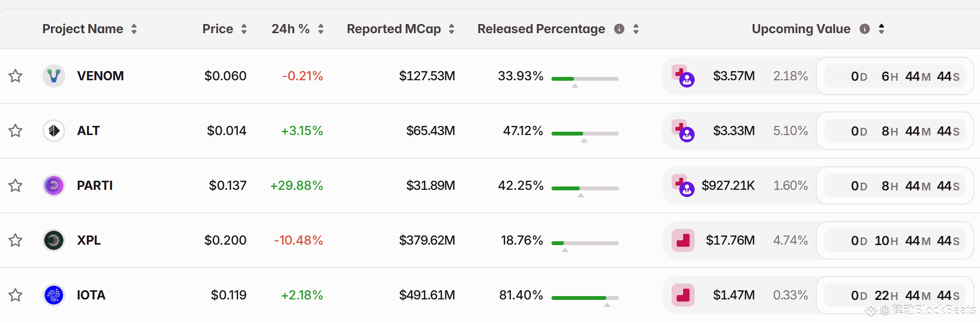Click IOTA's released percentage progress bar

point(585,298)
